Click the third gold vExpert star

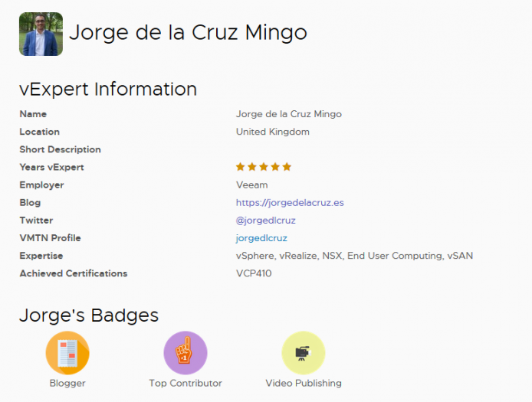tap(264, 167)
